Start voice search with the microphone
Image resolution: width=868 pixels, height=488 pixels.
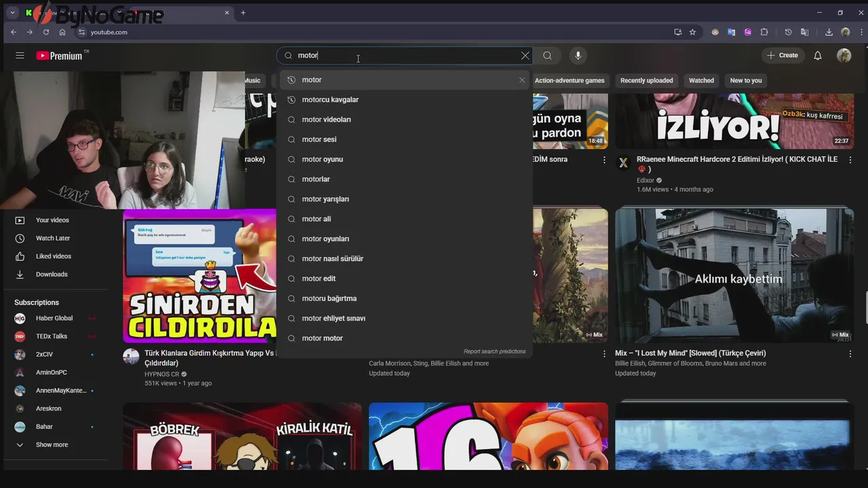[x=578, y=56]
